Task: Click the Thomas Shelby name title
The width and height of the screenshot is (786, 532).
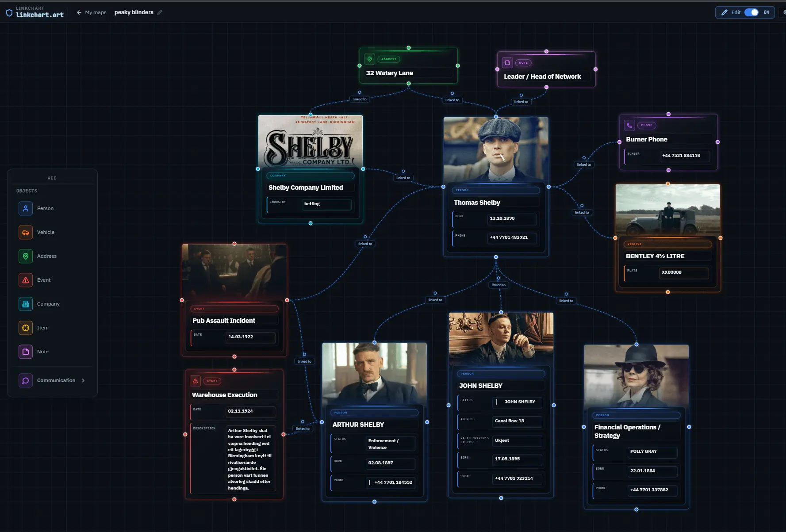Action: point(477,203)
